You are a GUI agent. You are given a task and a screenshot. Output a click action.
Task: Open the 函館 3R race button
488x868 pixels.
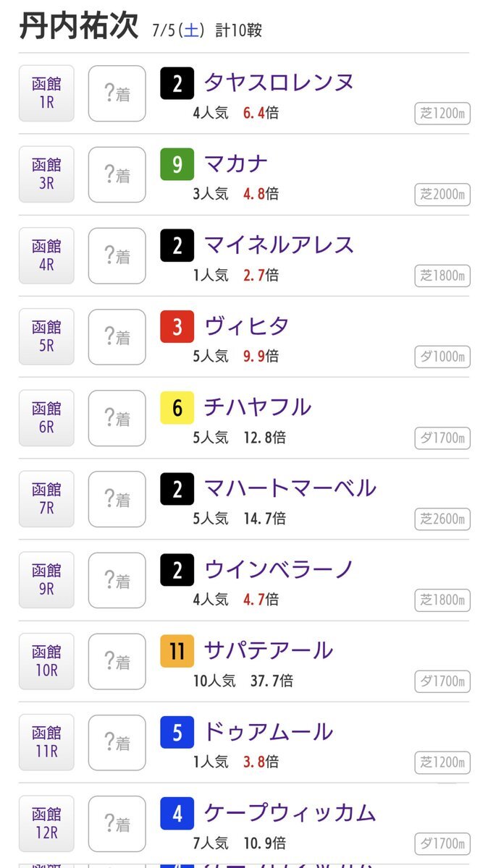click(46, 174)
